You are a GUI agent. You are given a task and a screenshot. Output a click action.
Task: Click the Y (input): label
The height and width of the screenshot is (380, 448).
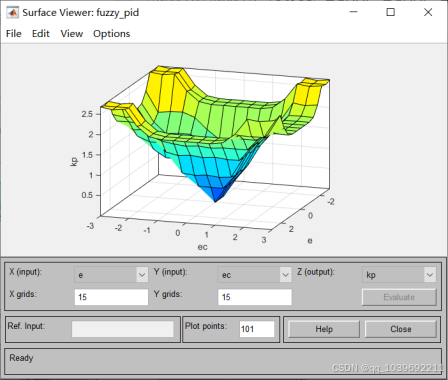coord(170,272)
